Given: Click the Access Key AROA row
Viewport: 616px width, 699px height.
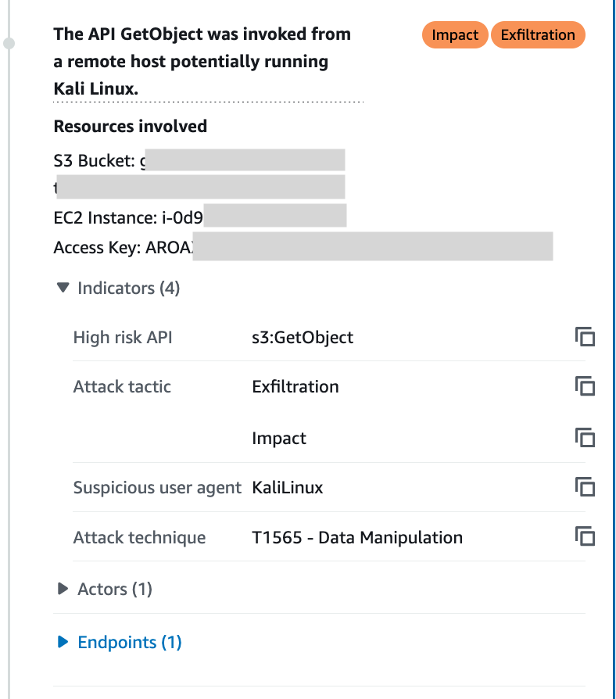Looking at the screenshot, I should 303,247.
